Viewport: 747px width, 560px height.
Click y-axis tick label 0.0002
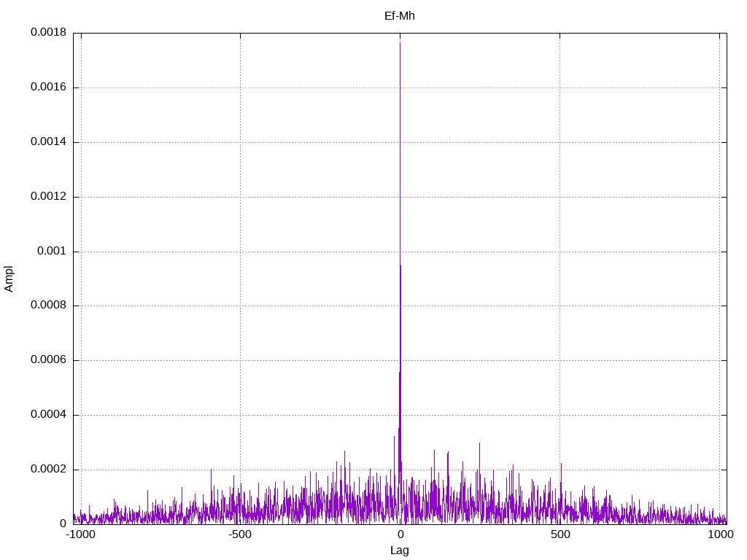pyautogui.click(x=49, y=469)
